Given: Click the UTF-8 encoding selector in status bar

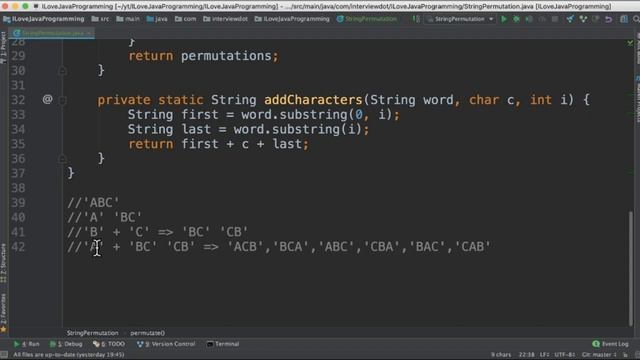Looking at the screenshot, I should pos(565,355).
